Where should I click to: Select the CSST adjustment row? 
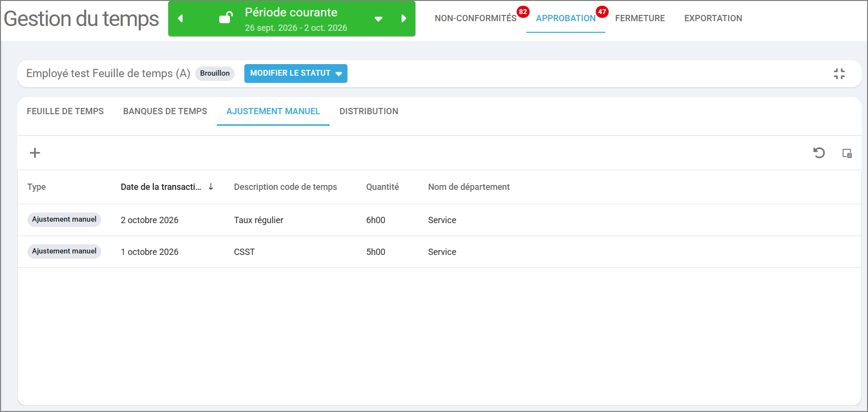(x=439, y=252)
